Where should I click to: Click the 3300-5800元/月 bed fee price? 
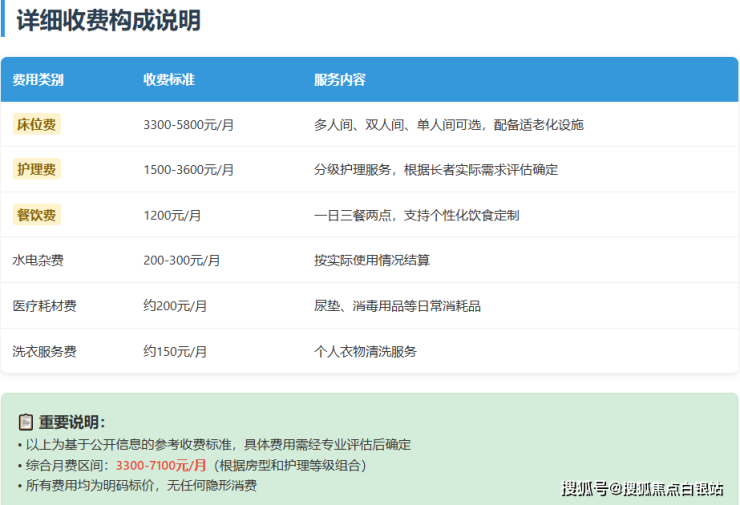[x=189, y=125]
